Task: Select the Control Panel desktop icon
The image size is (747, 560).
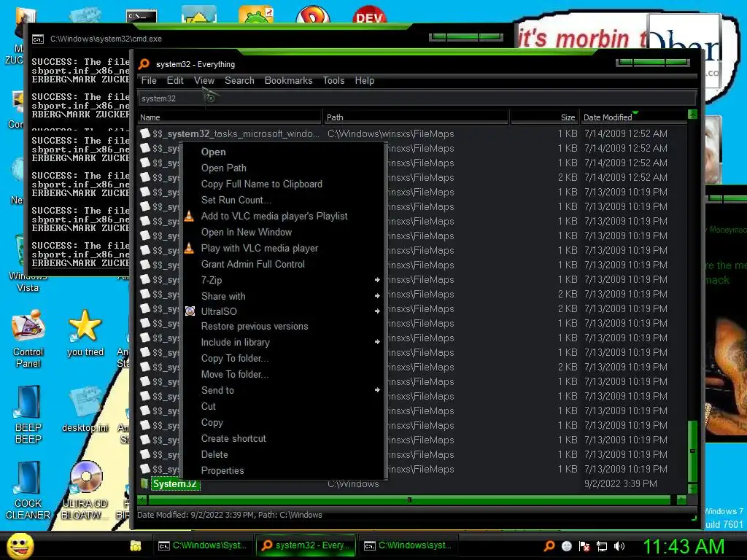Action: [28, 326]
